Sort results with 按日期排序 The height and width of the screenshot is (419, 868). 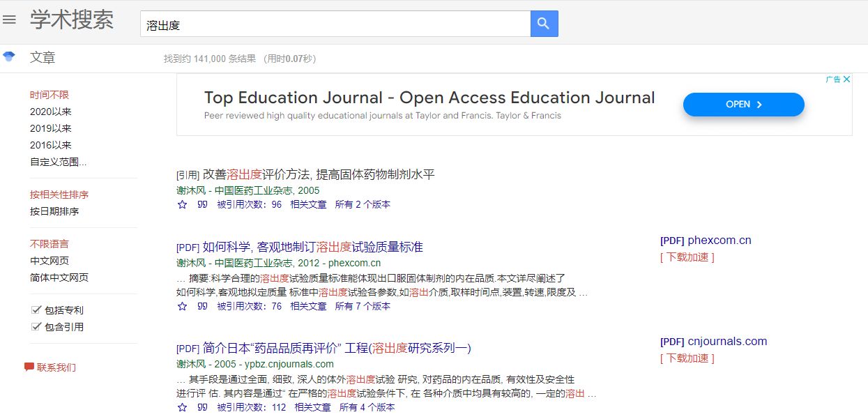[x=54, y=211]
